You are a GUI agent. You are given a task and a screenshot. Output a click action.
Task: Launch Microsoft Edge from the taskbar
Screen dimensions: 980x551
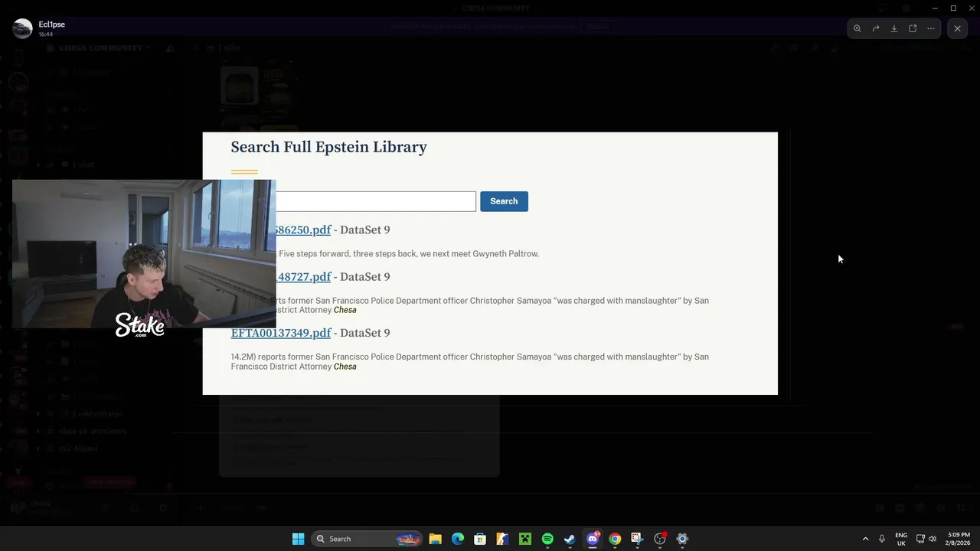(x=458, y=539)
